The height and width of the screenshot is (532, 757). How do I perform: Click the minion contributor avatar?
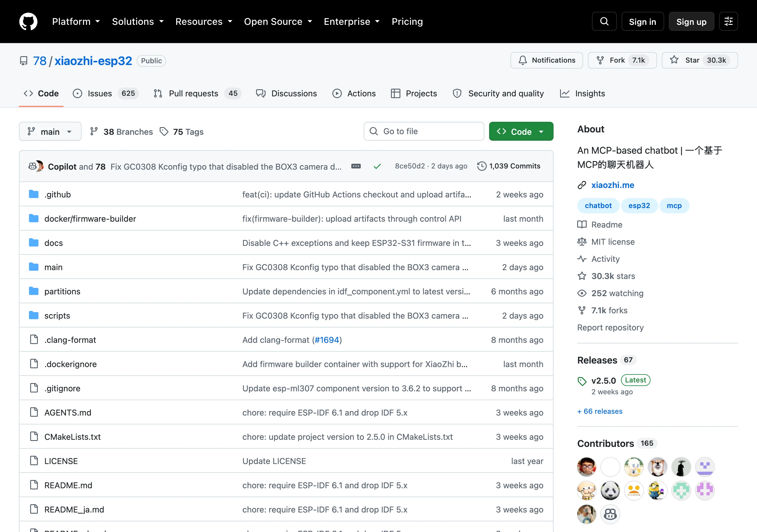[657, 490]
